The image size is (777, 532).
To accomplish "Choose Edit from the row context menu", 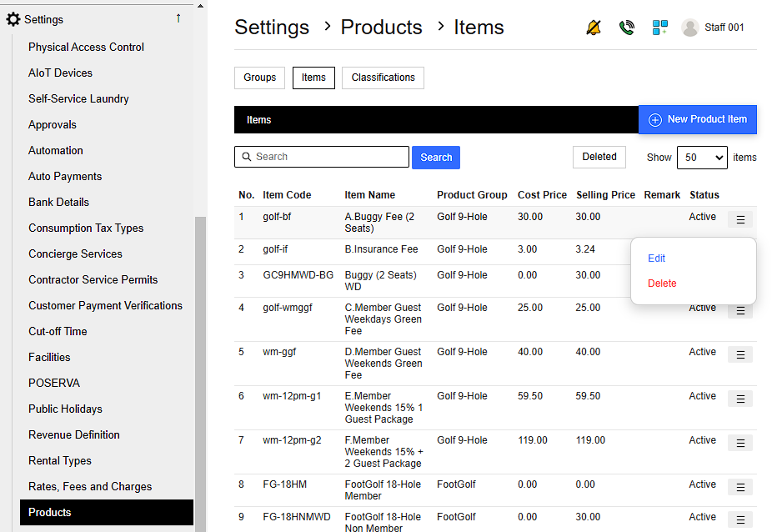I will click(657, 258).
